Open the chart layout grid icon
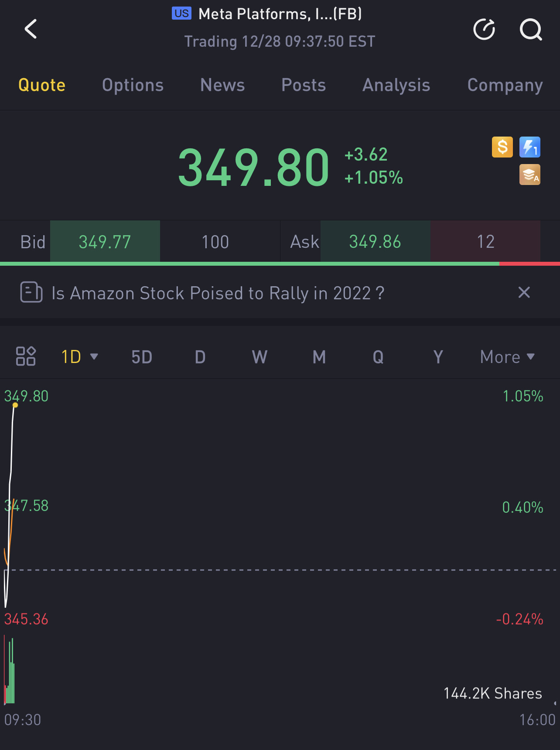The height and width of the screenshot is (750, 560). 26,356
